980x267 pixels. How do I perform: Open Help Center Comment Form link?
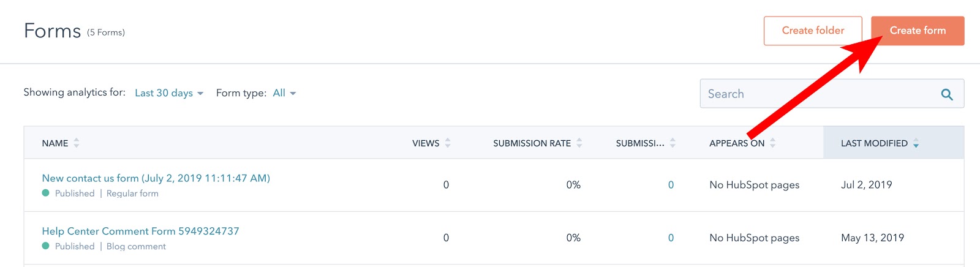[x=140, y=231]
